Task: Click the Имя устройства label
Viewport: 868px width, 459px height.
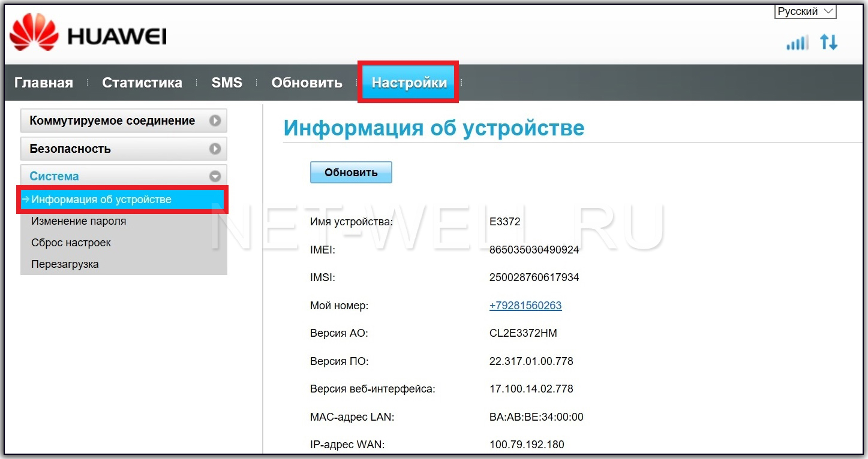Action: tap(352, 222)
